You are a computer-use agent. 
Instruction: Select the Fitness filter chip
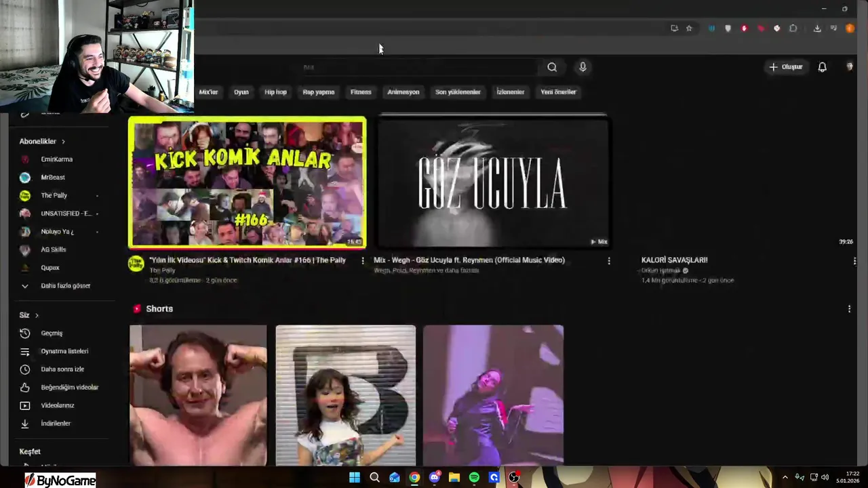click(361, 92)
